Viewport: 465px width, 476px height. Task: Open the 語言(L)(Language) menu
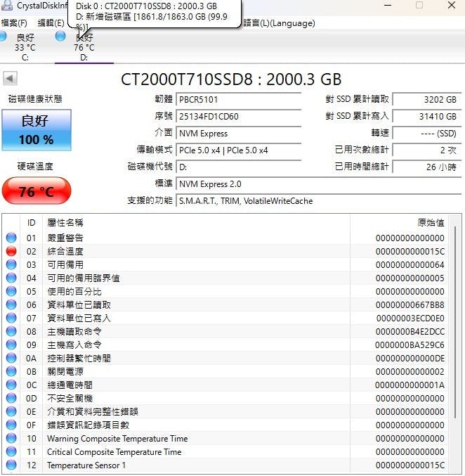click(x=279, y=23)
